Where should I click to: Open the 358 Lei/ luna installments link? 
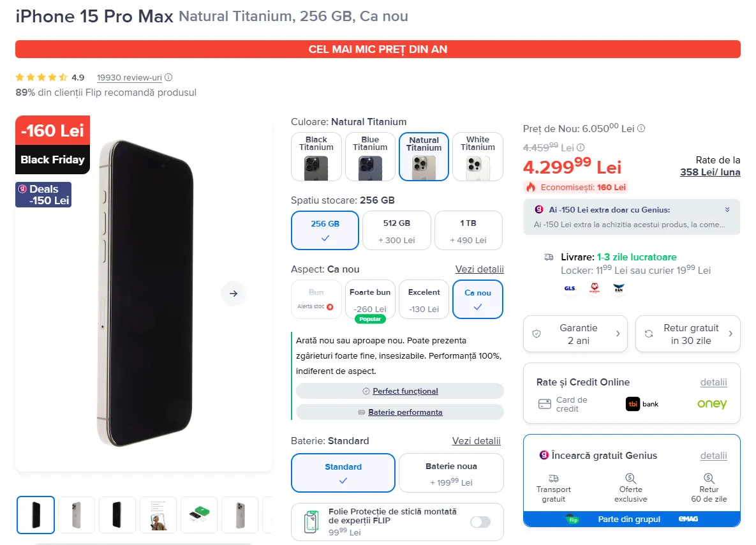(709, 172)
